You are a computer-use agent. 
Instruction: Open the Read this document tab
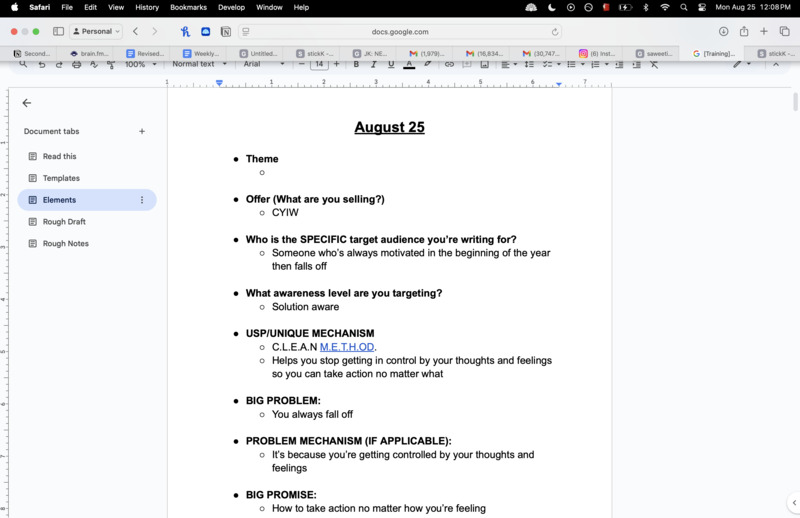tap(59, 156)
